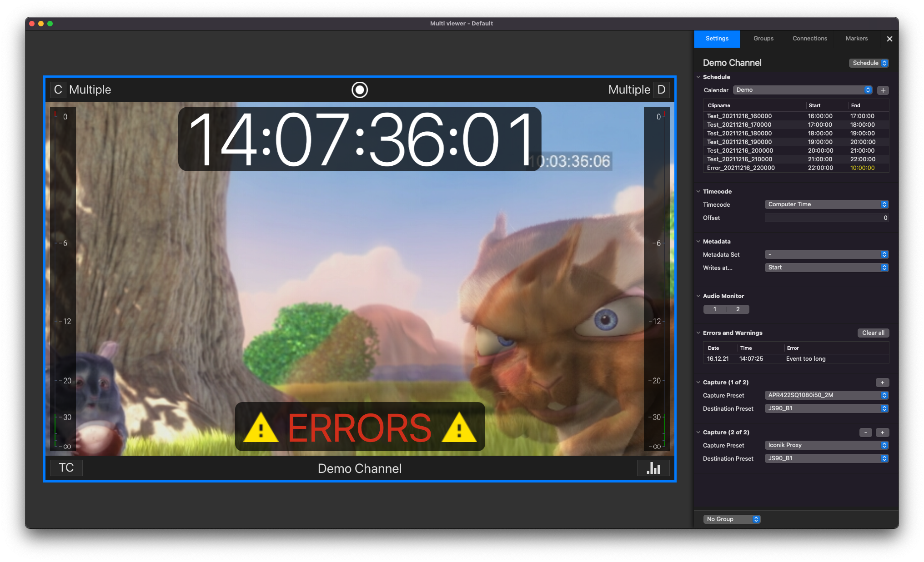Click the Clear all button
The image size is (924, 562).
pos(873,333)
